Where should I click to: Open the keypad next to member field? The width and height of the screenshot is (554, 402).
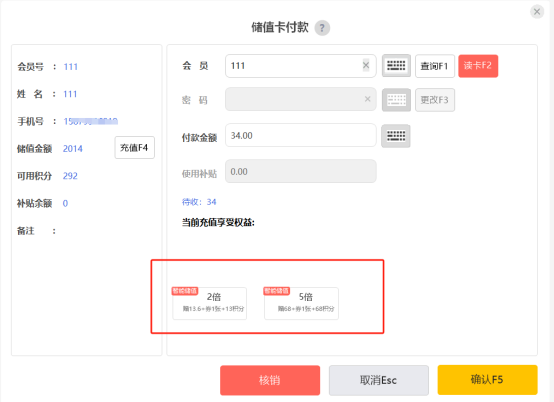396,66
